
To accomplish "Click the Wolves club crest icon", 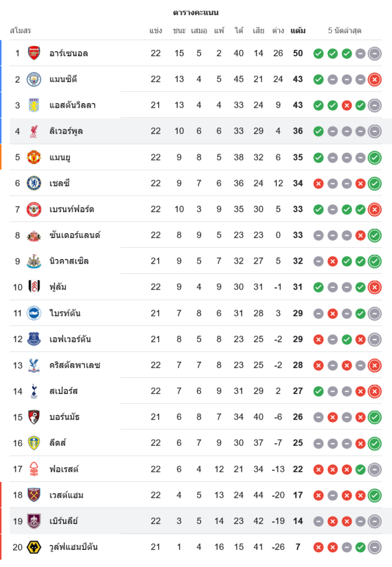I will point(34,547).
